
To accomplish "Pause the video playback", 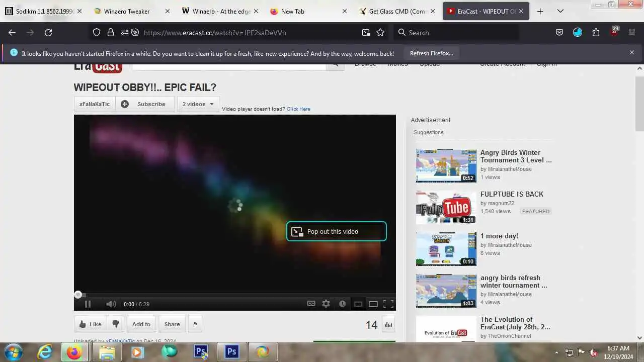I will coord(88,304).
